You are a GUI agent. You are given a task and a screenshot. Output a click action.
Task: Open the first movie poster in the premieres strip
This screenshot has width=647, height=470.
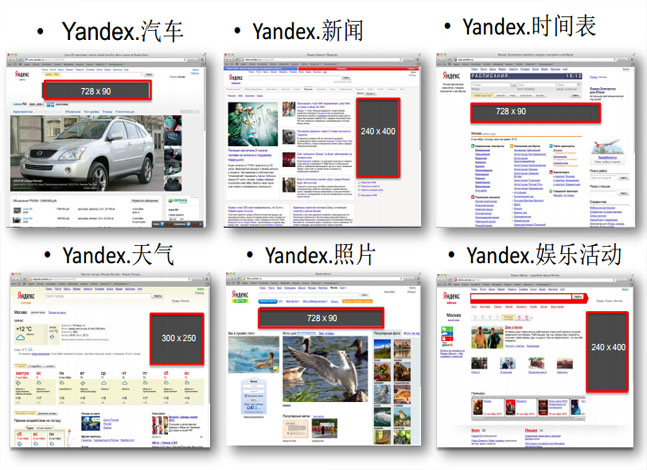[x=478, y=407]
